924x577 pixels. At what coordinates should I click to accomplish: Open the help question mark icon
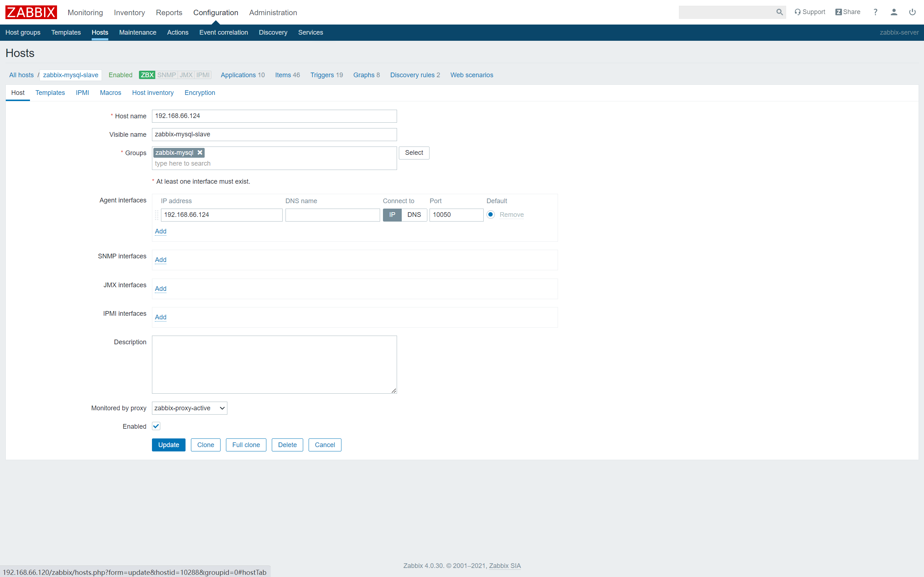point(876,12)
